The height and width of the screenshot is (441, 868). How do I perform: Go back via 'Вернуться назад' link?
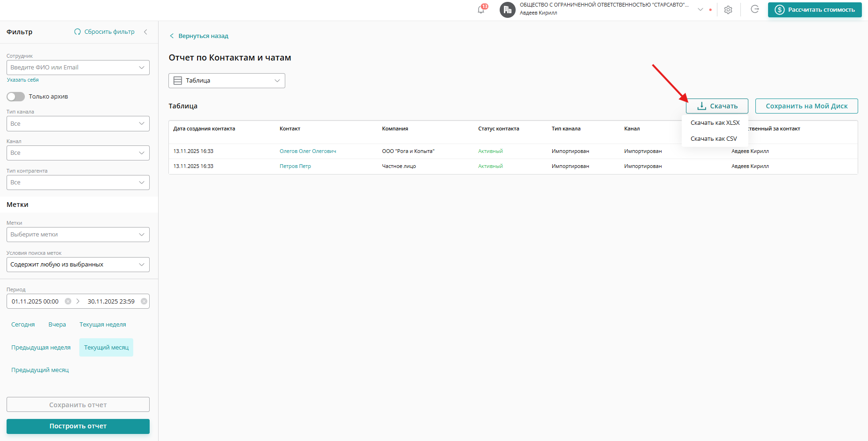click(198, 36)
